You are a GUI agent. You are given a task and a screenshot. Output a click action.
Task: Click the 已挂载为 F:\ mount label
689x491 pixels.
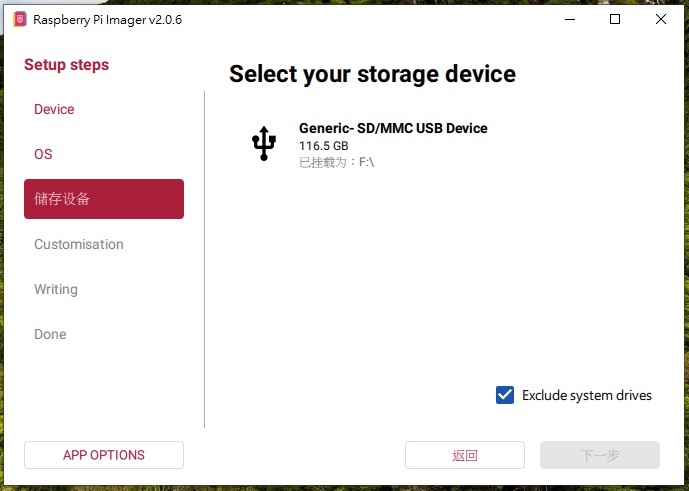click(x=336, y=162)
